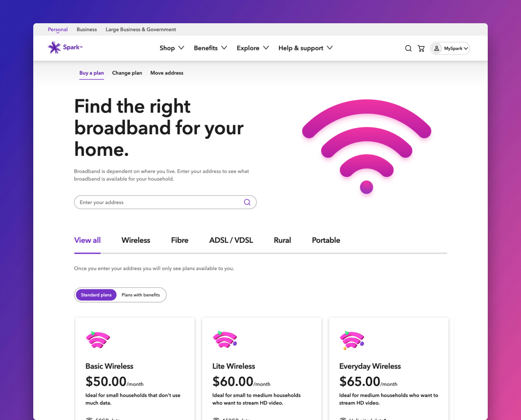Select the Standard plans toggle option

(x=96, y=295)
